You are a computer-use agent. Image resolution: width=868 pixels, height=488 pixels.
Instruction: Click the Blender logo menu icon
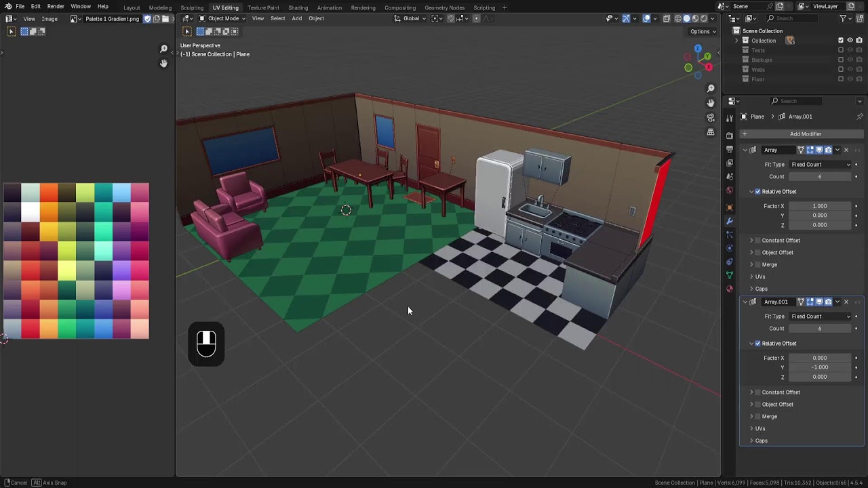(x=7, y=6)
